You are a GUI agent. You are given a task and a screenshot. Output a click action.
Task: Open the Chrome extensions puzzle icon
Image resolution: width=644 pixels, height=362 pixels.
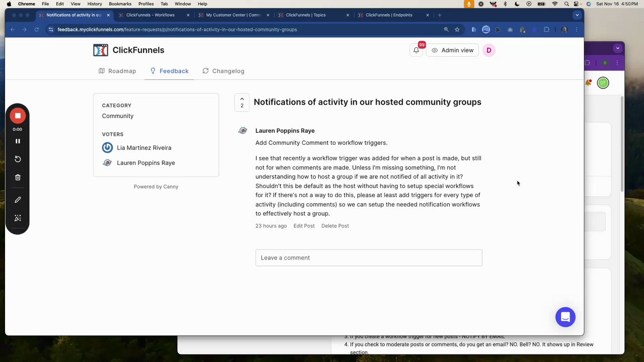click(546, 30)
